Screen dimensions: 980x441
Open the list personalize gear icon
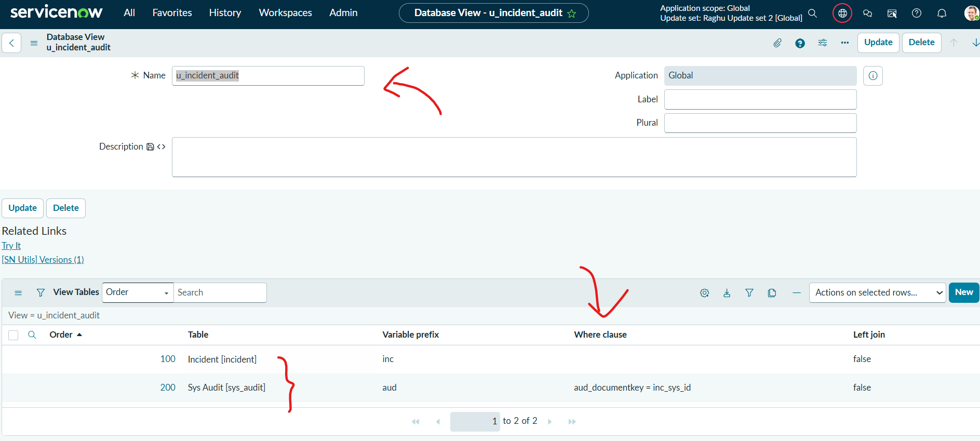tap(704, 293)
